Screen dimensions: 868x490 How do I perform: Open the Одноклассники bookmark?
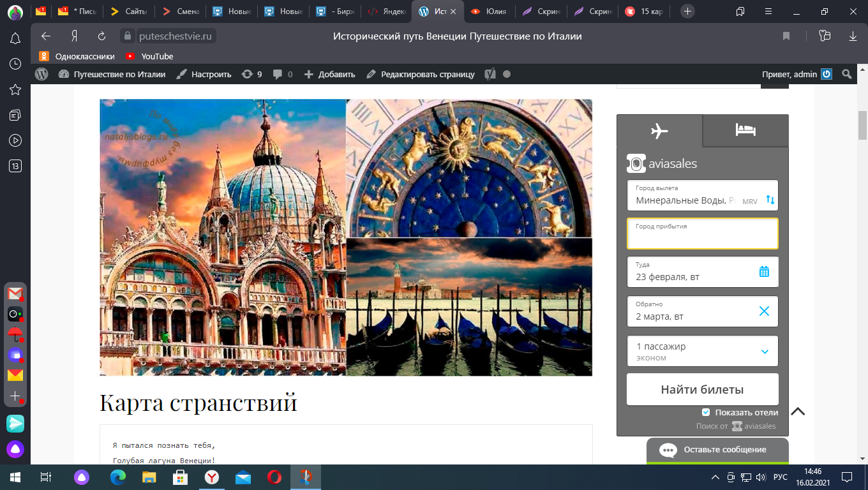(77, 56)
